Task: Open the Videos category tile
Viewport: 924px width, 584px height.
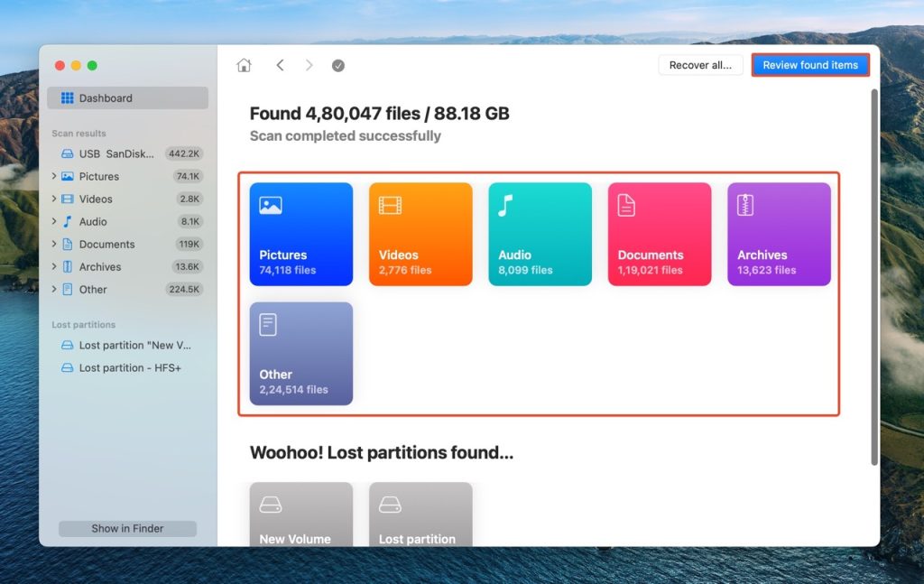Action: 420,233
